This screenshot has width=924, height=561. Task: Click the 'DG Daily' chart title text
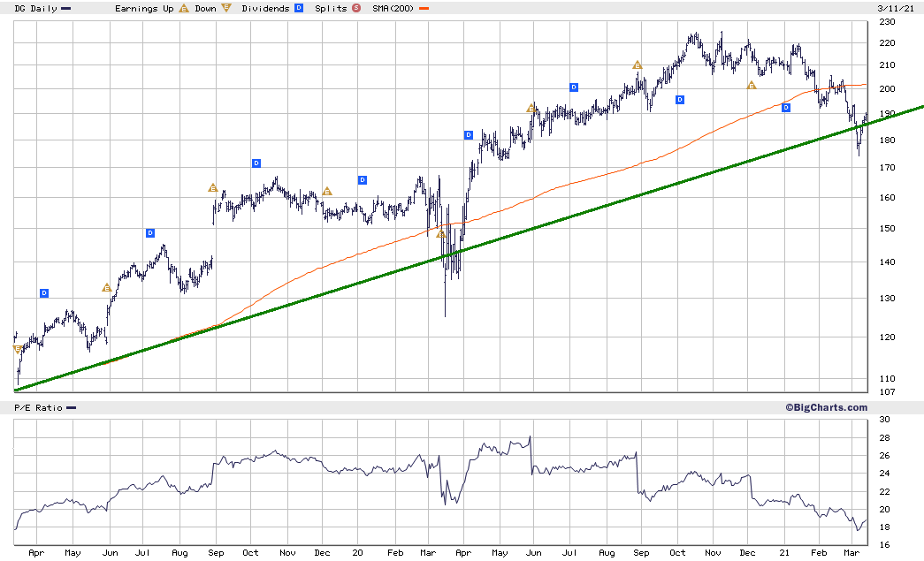point(36,8)
